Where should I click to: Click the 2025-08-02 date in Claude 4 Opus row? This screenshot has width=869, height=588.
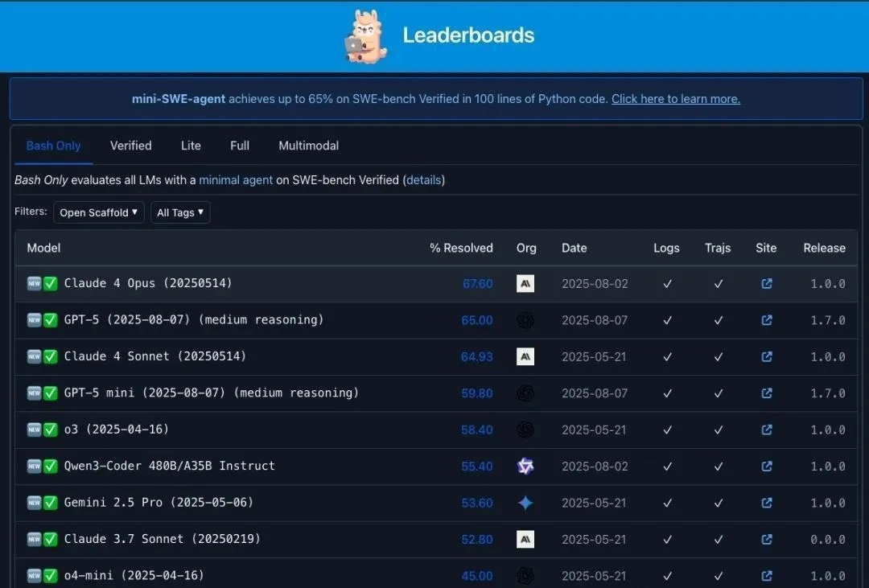pyautogui.click(x=595, y=284)
